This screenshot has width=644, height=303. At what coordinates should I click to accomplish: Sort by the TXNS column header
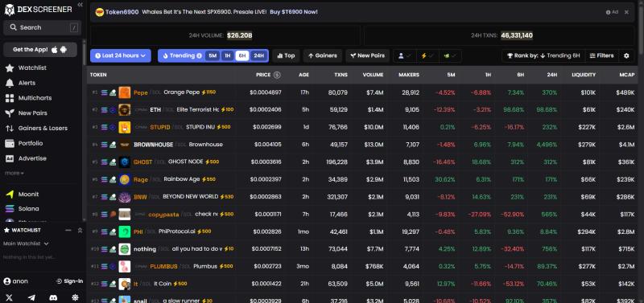point(341,75)
